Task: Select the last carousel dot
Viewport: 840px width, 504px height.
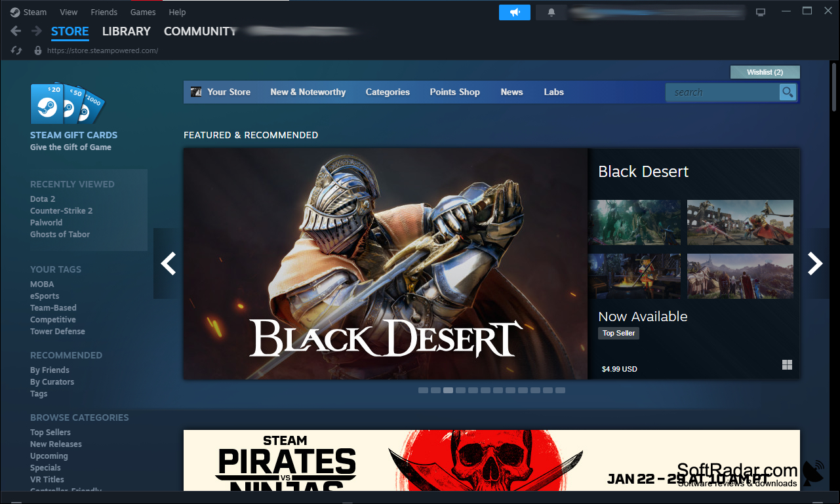Action: pos(560,390)
